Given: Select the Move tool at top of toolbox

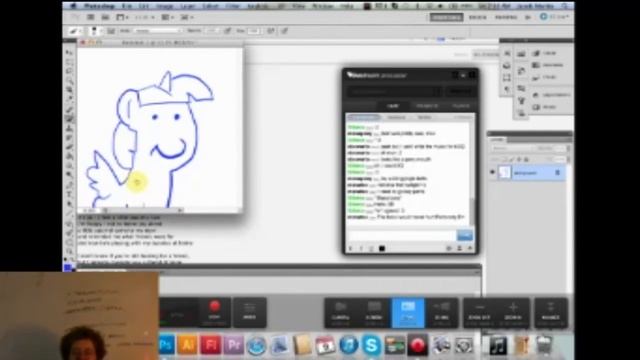Looking at the screenshot, I should [x=69, y=52].
